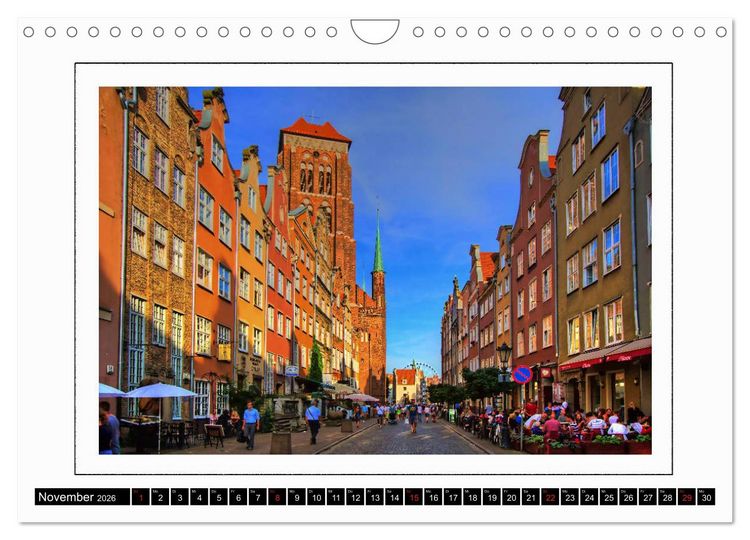Choose the red Sunday 22 cell
This screenshot has height=540, width=750.
click(x=551, y=496)
